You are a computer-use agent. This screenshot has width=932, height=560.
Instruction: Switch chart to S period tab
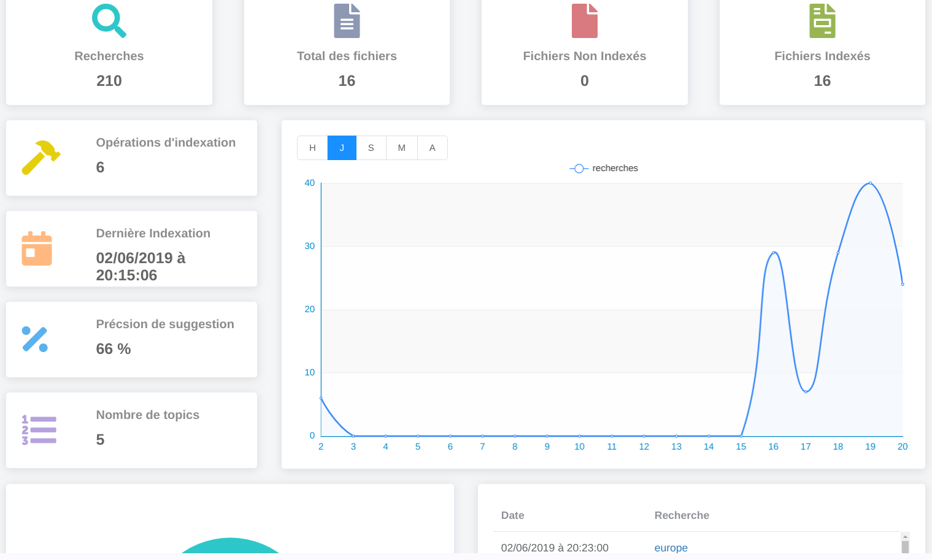click(371, 148)
